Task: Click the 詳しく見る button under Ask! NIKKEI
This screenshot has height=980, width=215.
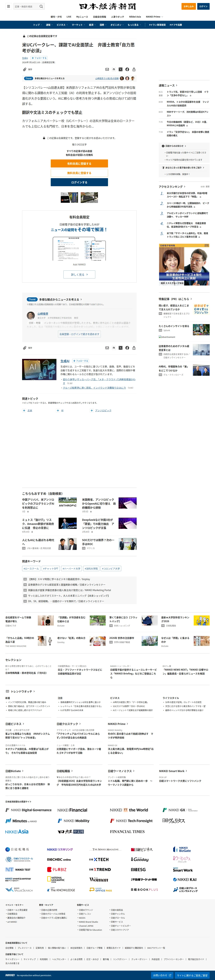Action: pyautogui.click(x=79, y=274)
